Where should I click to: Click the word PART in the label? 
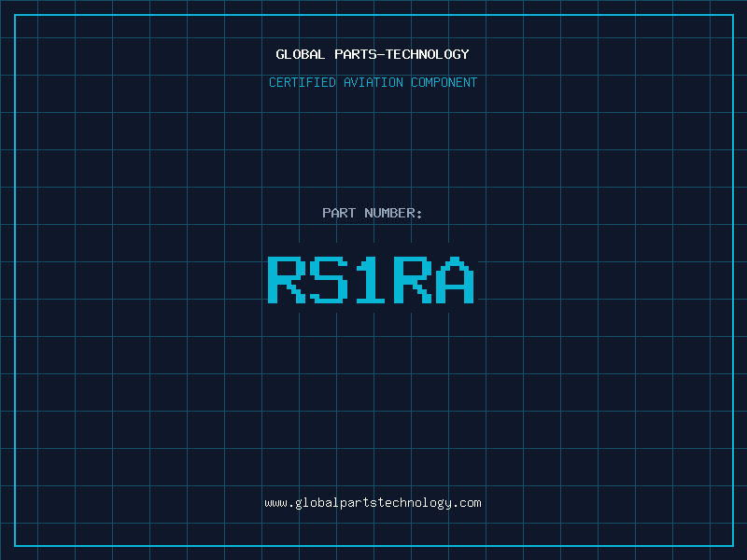point(340,213)
